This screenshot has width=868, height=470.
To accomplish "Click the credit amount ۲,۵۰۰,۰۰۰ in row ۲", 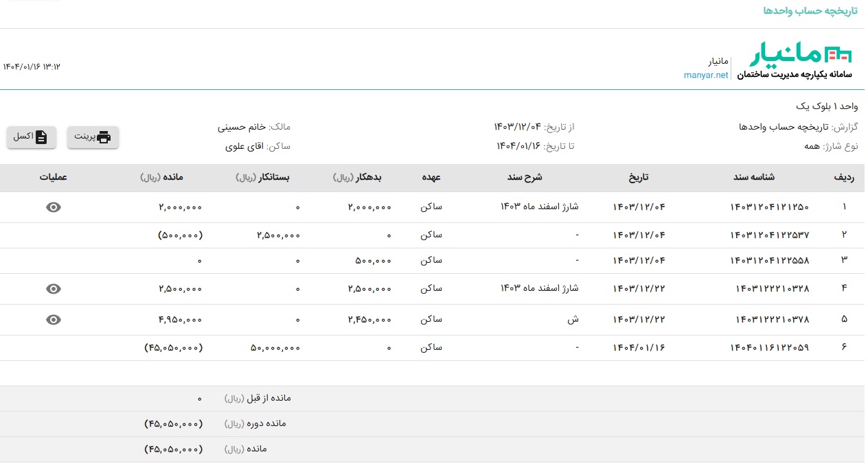I will coord(279,235).
